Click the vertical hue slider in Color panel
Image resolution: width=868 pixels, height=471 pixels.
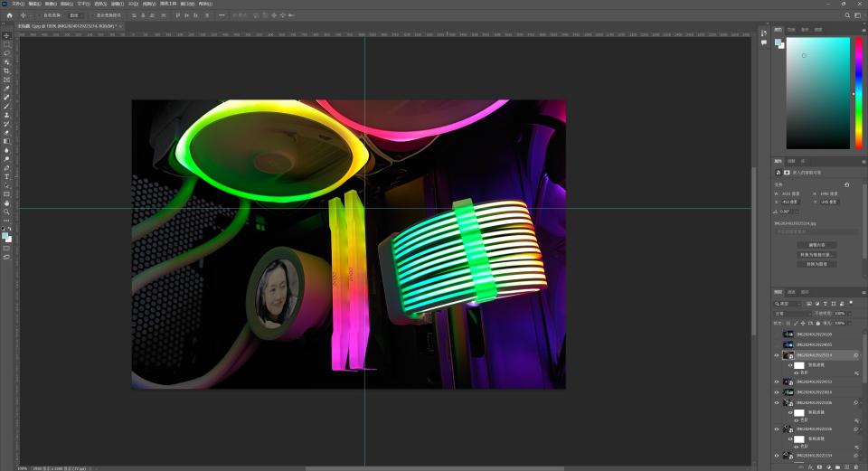(x=858, y=93)
